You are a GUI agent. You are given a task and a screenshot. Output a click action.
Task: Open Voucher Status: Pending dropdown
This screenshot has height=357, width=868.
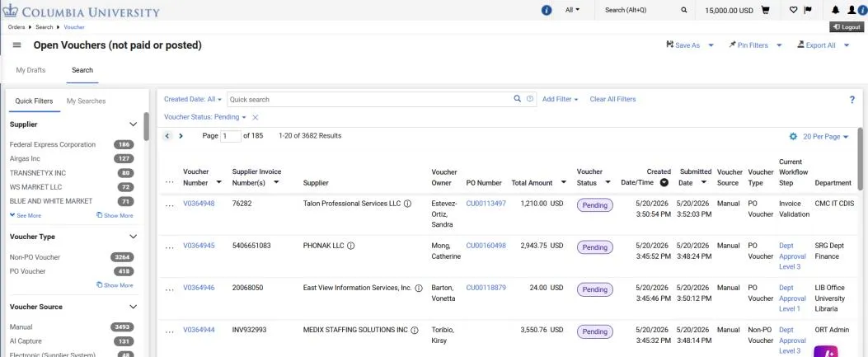tap(205, 117)
